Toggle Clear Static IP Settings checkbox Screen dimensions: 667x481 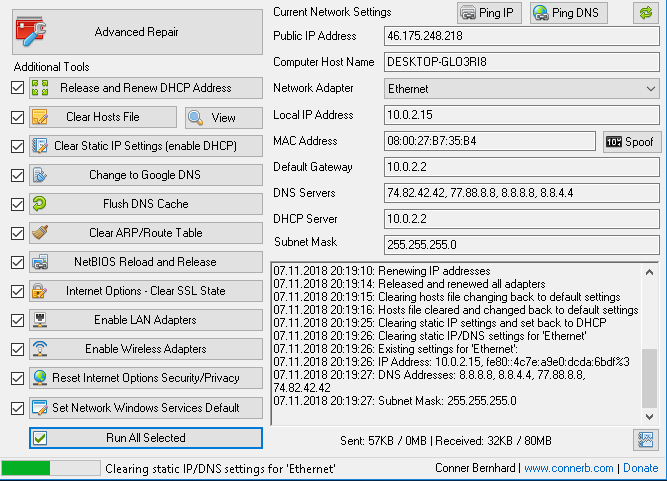coord(17,146)
